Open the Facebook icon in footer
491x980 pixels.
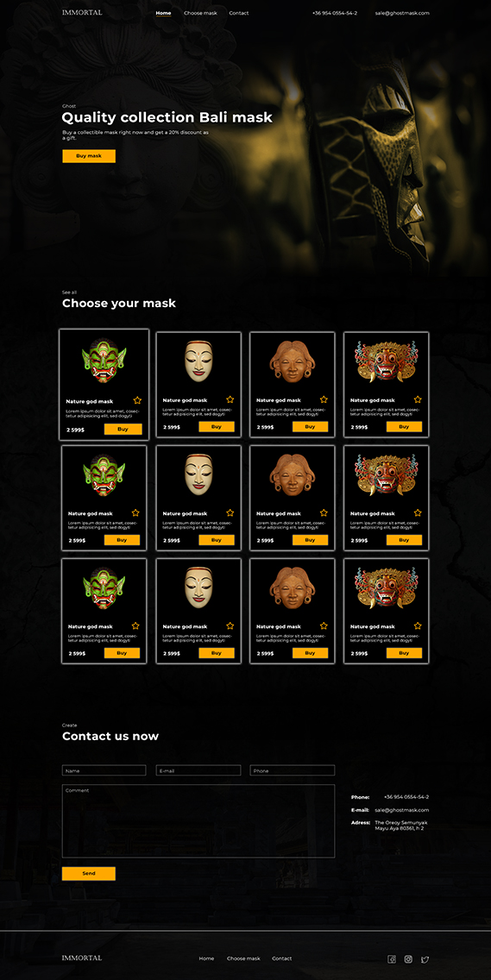[x=392, y=958]
